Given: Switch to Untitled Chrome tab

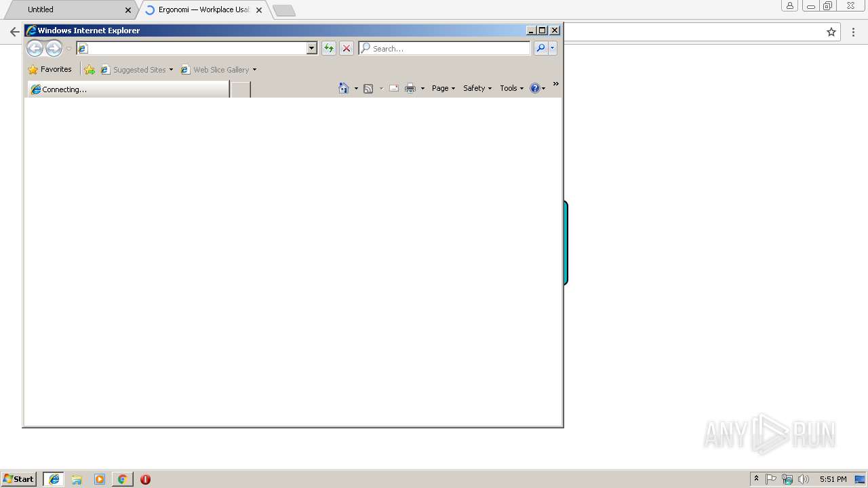Looking at the screenshot, I should (70, 9).
